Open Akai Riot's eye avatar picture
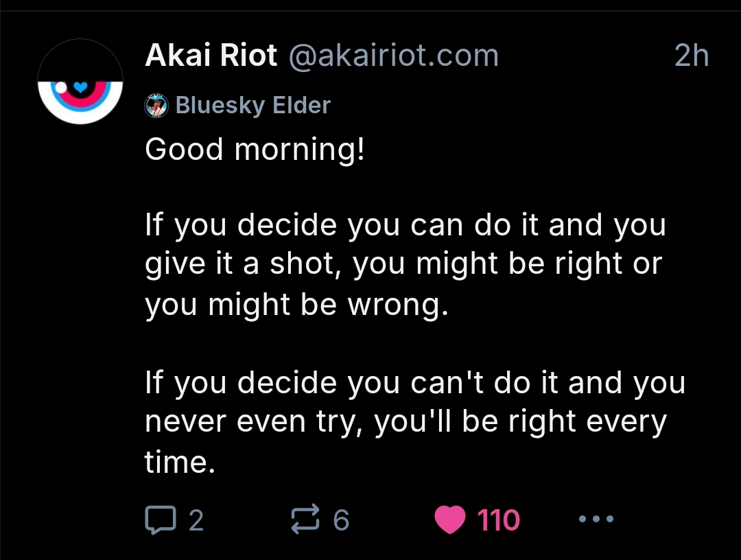741x560 pixels. click(80, 81)
